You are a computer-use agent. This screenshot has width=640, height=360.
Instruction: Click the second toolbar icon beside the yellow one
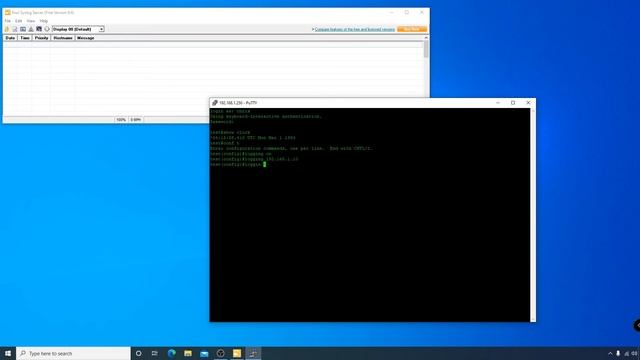[15, 29]
